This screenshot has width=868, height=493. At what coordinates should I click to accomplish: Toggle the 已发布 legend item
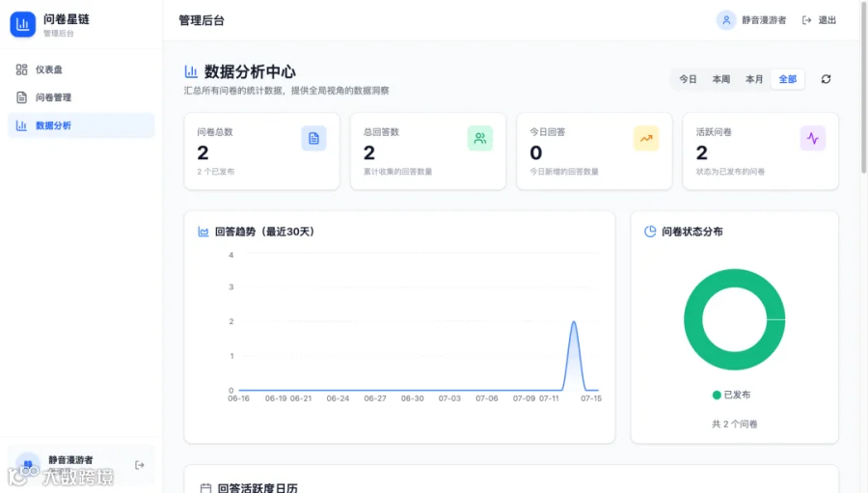click(x=731, y=395)
